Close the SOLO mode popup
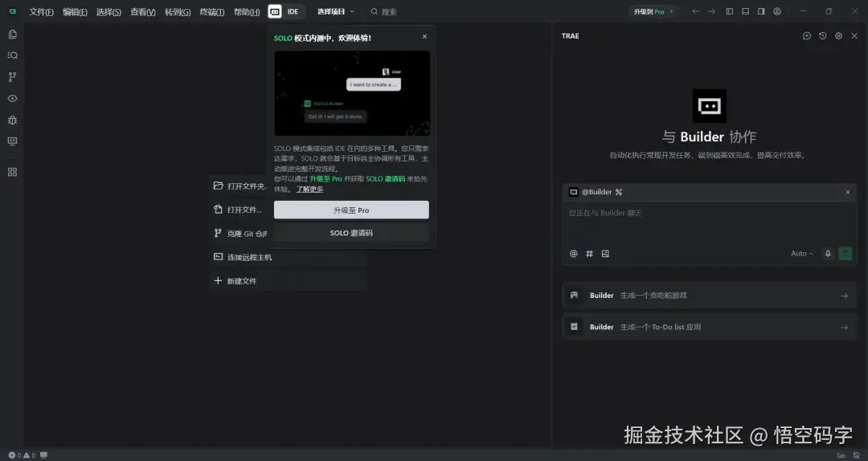The width and height of the screenshot is (868, 461). (424, 36)
